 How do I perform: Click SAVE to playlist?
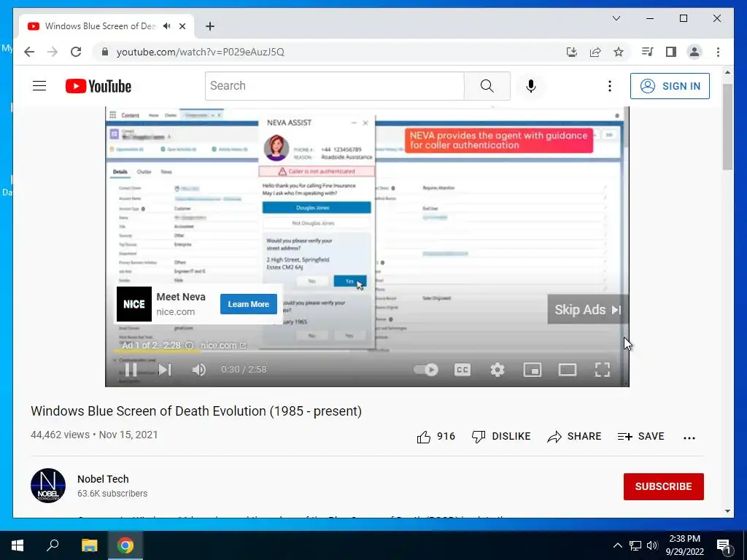(x=640, y=436)
